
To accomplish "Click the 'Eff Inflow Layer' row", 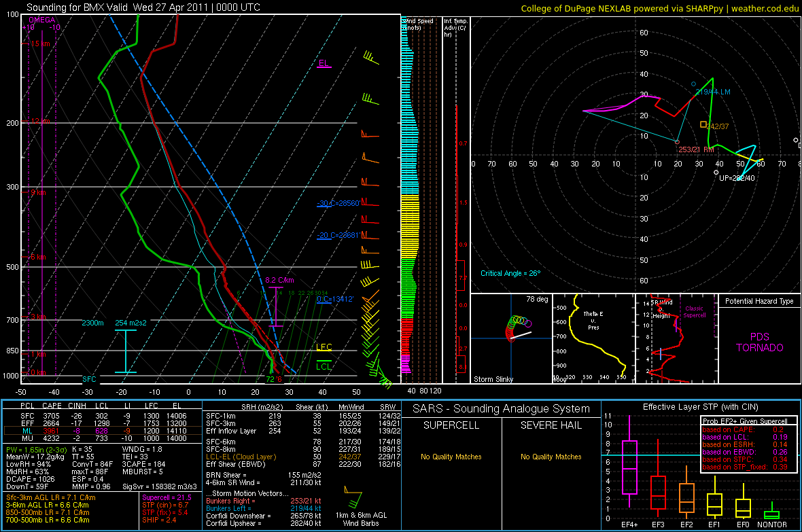I will tap(303, 431).
